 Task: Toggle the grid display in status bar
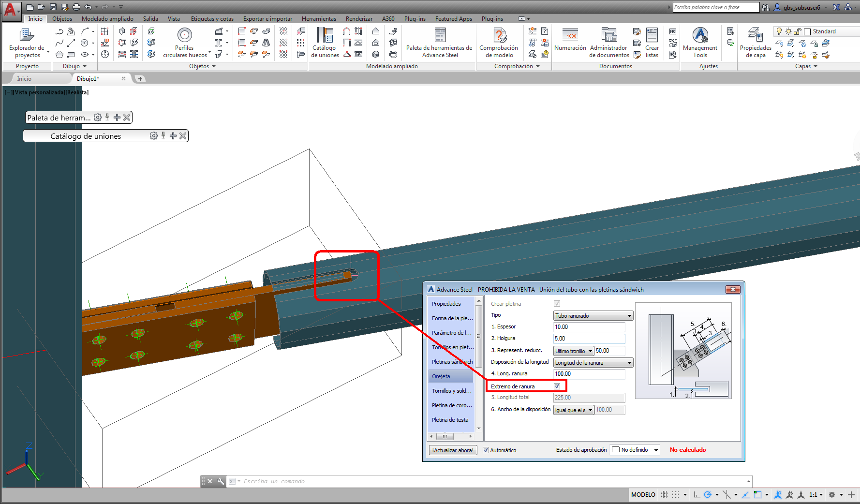click(x=664, y=494)
